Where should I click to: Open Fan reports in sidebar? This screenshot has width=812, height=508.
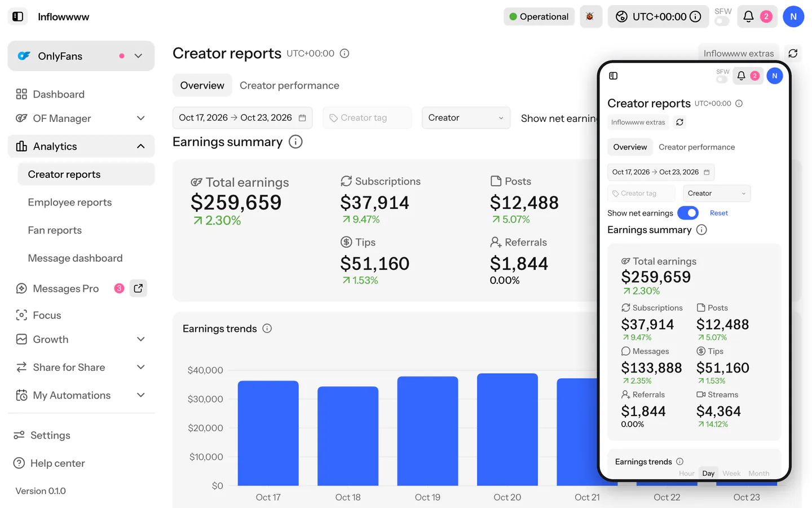pyautogui.click(x=55, y=230)
